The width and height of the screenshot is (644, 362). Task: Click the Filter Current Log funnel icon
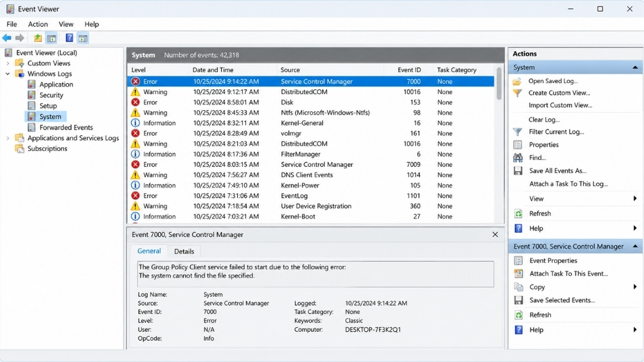pyautogui.click(x=518, y=132)
